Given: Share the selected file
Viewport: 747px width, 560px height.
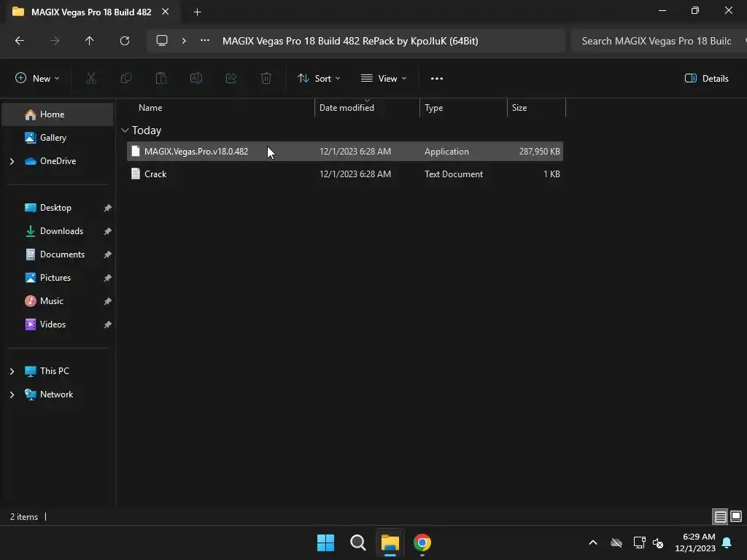Looking at the screenshot, I should pyautogui.click(x=231, y=79).
